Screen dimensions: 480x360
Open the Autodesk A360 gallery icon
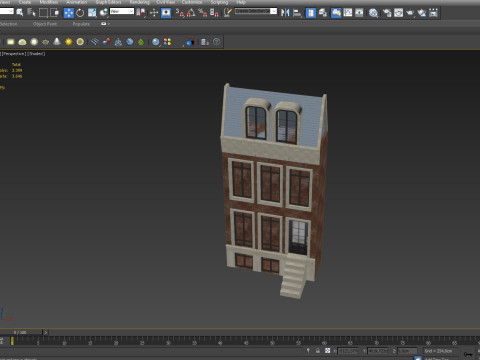(433, 13)
